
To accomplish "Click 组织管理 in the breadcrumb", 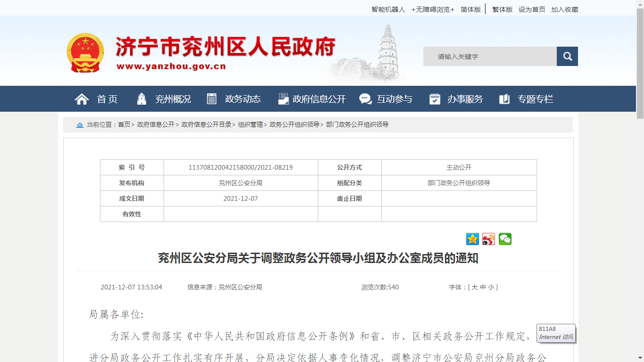I will point(250,125).
